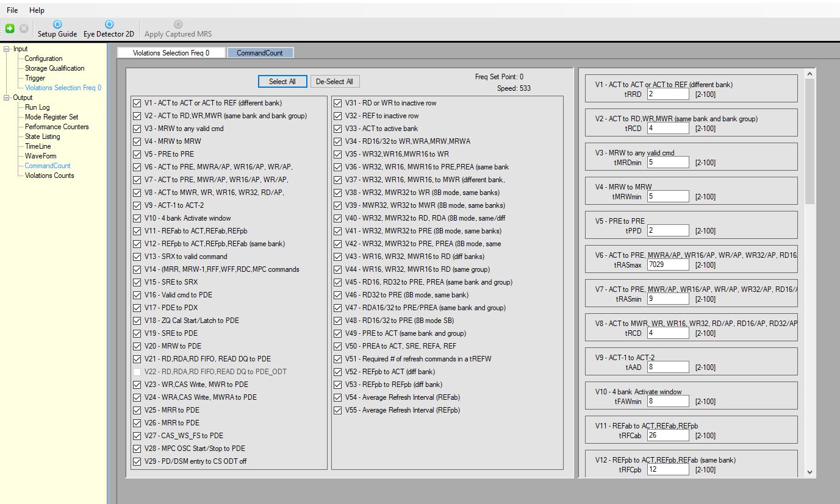Image resolution: width=840 pixels, height=504 pixels.
Task: Click the timing panel scroll down arrow
Action: [x=809, y=472]
